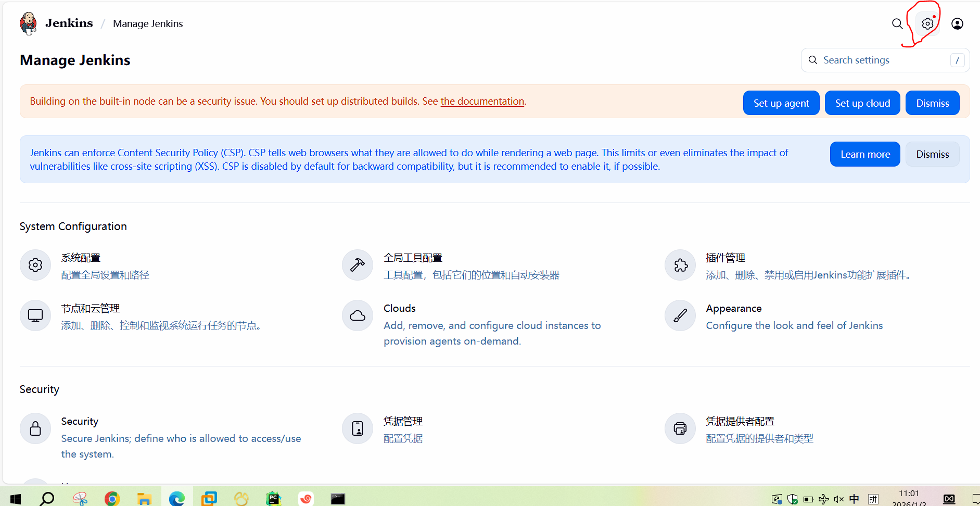Open the Security configuration entry
This screenshot has width=980, height=506.
80,421
